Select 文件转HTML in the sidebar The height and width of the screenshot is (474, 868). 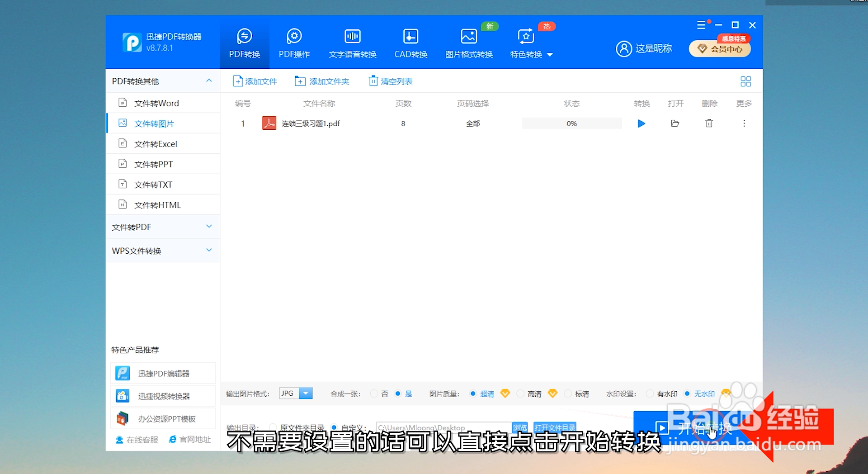click(163, 205)
